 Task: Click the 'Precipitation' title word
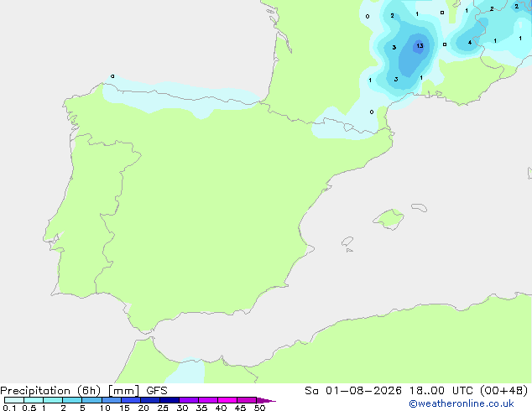pyautogui.click(x=35, y=391)
